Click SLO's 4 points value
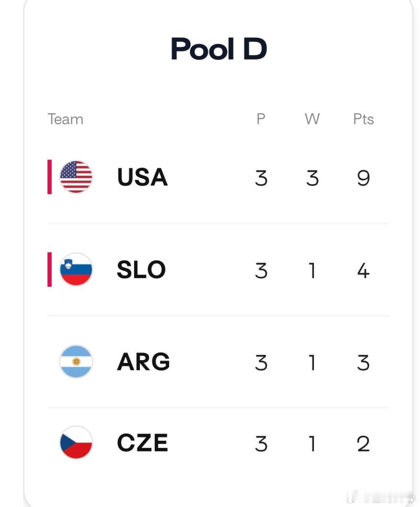Screen dimensions: 420x507 pyautogui.click(x=363, y=271)
